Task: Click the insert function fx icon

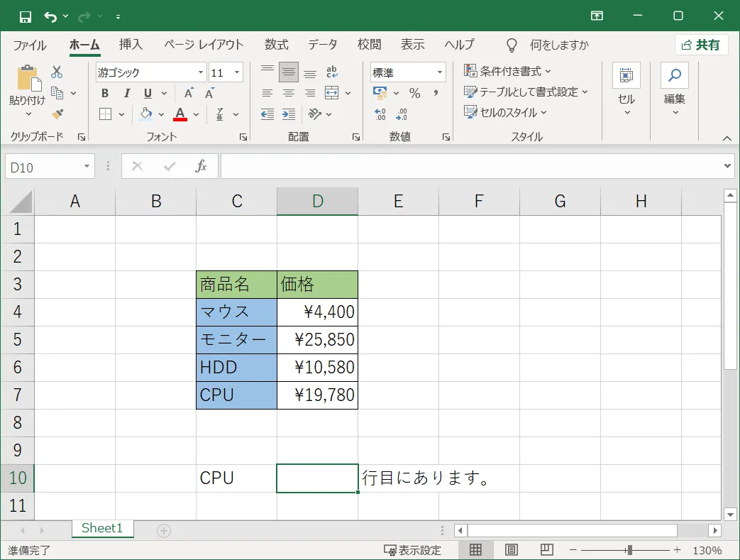Action: click(x=201, y=166)
